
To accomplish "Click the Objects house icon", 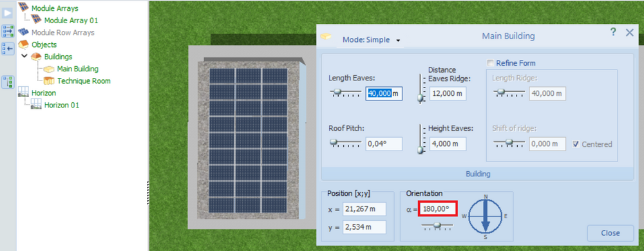I will [24, 44].
